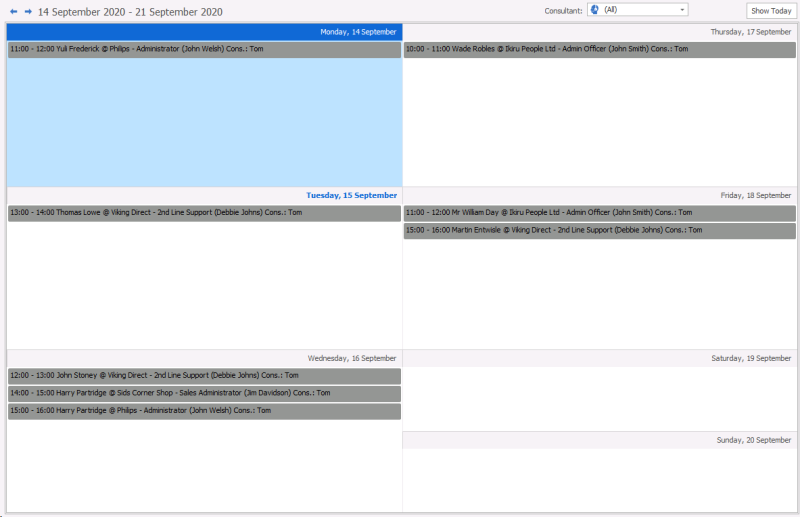
Task: Select the Sunday, 20 September header
Action: point(754,440)
